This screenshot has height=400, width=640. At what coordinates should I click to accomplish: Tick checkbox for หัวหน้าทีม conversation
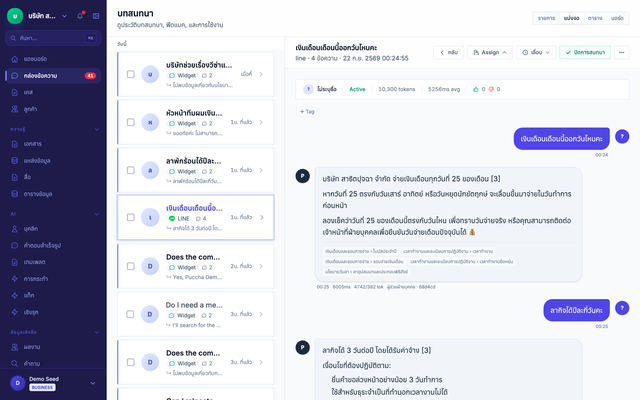(131, 122)
